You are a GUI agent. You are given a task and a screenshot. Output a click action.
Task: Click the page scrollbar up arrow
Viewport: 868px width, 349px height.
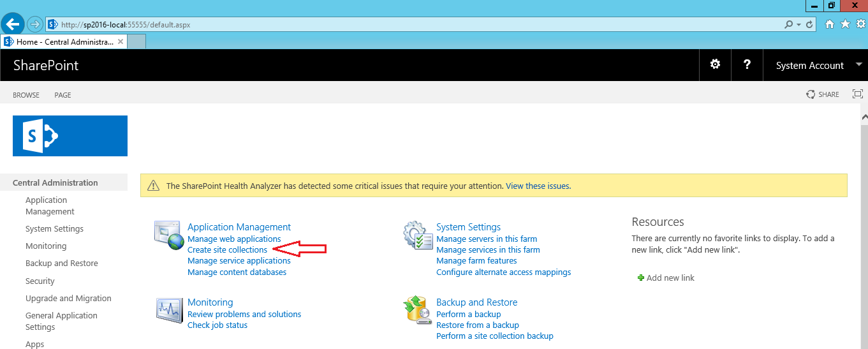[864, 117]
